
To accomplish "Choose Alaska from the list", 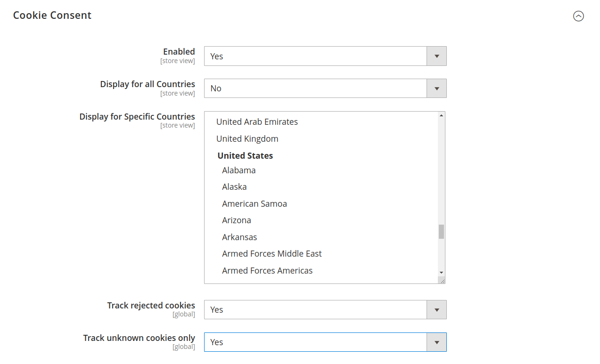I will click(234, 187).
